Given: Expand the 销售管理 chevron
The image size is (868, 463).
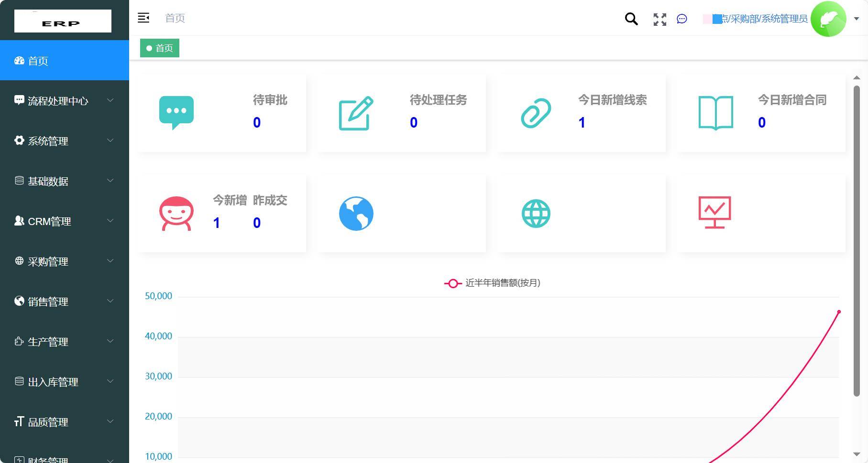Looking at the screenshot, I should 110,301.
